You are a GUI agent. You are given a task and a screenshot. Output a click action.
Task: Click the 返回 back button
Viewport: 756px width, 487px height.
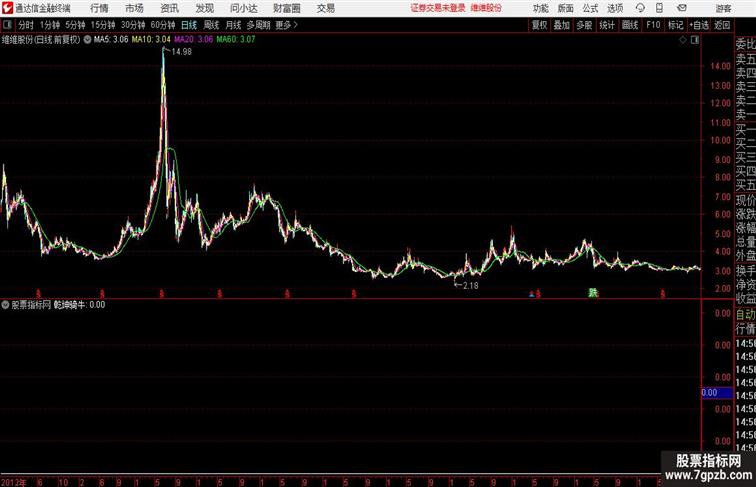tap(722, 25)
